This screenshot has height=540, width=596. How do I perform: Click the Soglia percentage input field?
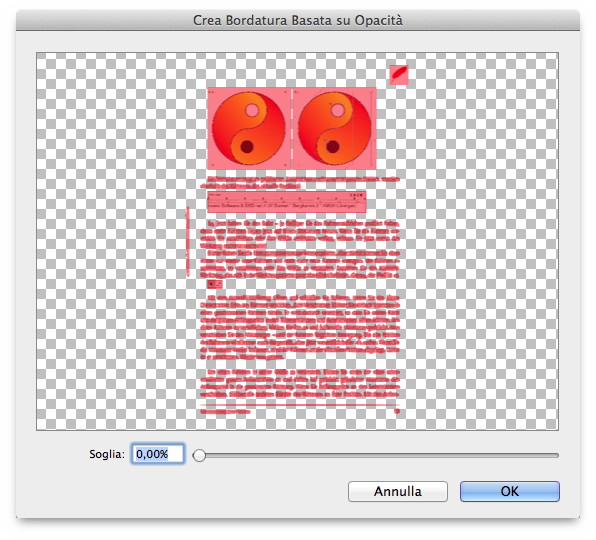pyautogui.click(x=158, y=454)
